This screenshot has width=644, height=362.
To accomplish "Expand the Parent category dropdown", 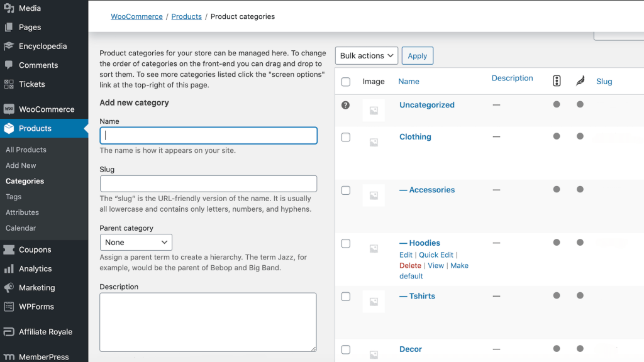I will pos(136,243).
